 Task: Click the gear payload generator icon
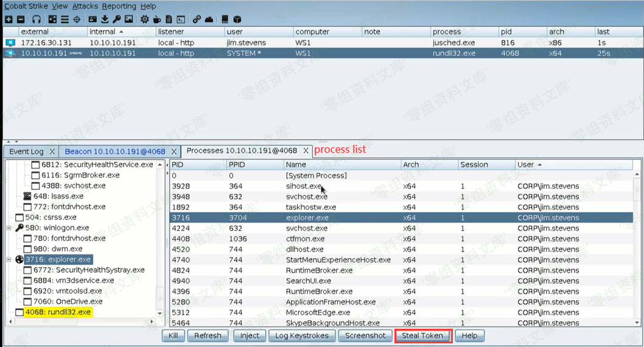tap(144, 19)
